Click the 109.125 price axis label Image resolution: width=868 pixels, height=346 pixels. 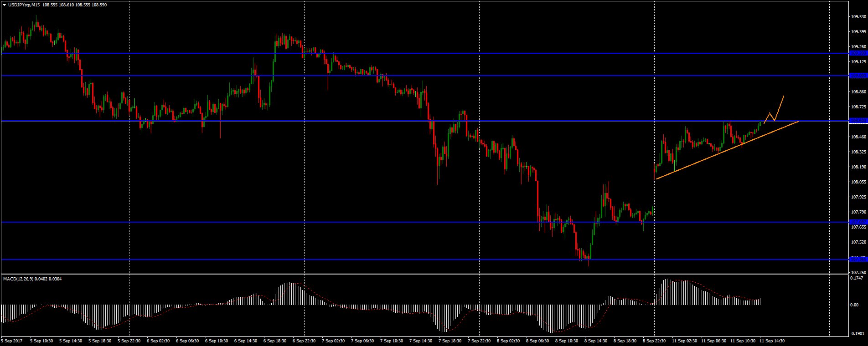click(858, 62)
